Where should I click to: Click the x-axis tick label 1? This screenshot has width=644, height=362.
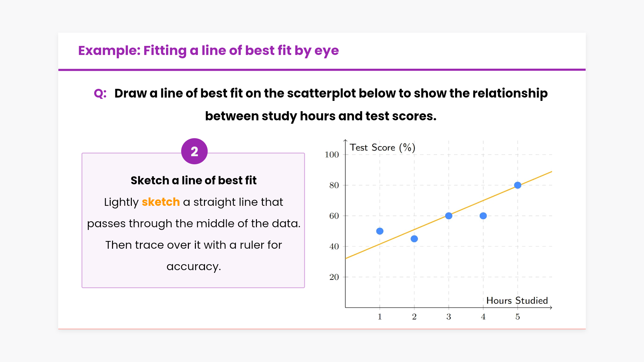click(380, 317)
